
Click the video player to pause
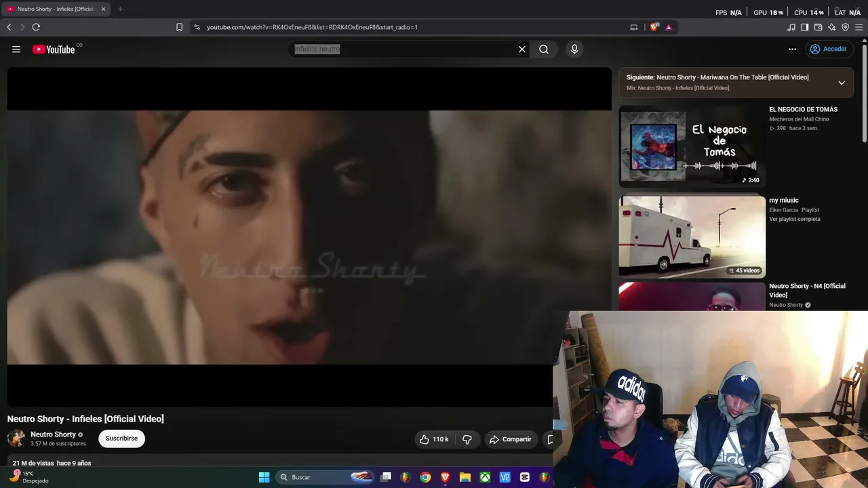click(309, 237)
